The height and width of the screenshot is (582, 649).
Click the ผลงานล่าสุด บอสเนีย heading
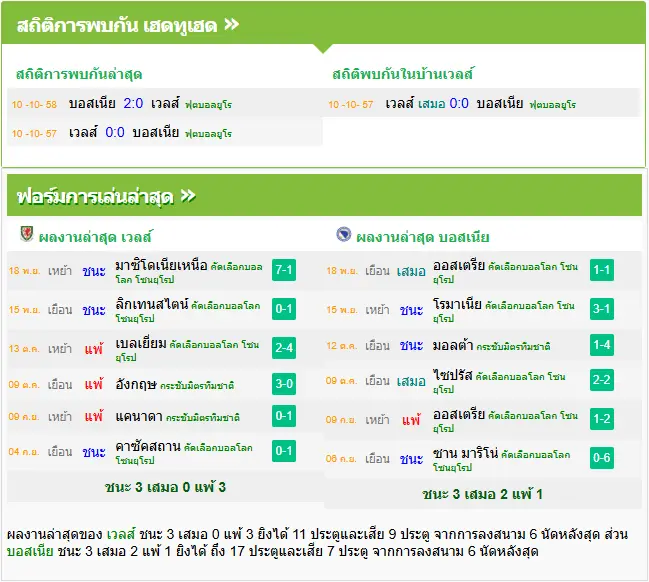(423, 237)
